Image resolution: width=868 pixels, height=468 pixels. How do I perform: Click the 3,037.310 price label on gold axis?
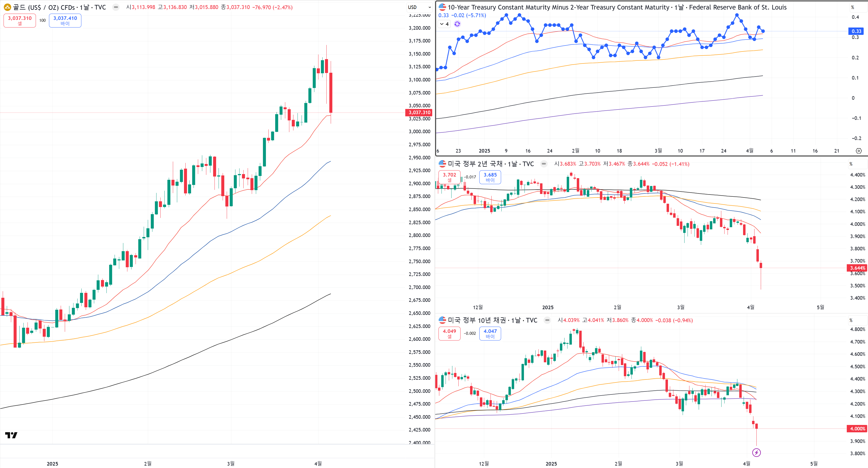419,113
